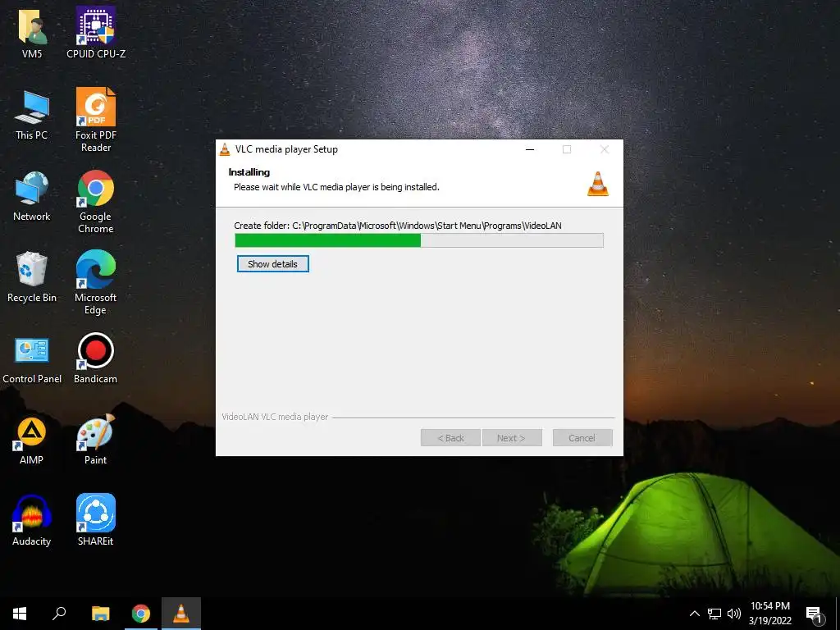The width and height of the screenshot is (840, 630).
Task: Show details of the installation
Action: pos(272,263)
